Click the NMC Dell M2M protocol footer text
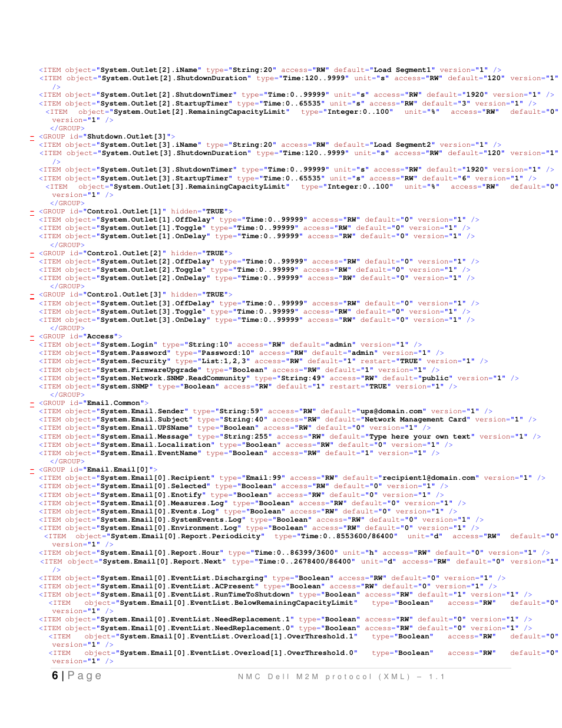 (341, 677)
